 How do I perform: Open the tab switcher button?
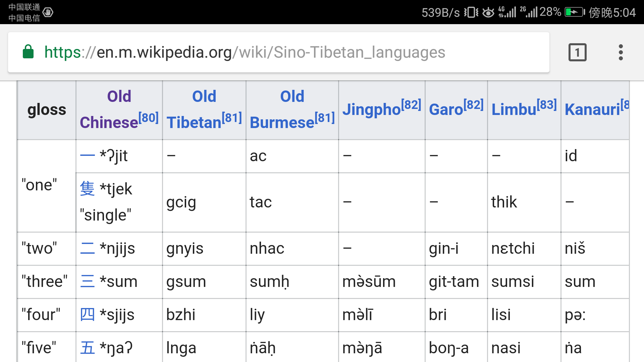577,52
